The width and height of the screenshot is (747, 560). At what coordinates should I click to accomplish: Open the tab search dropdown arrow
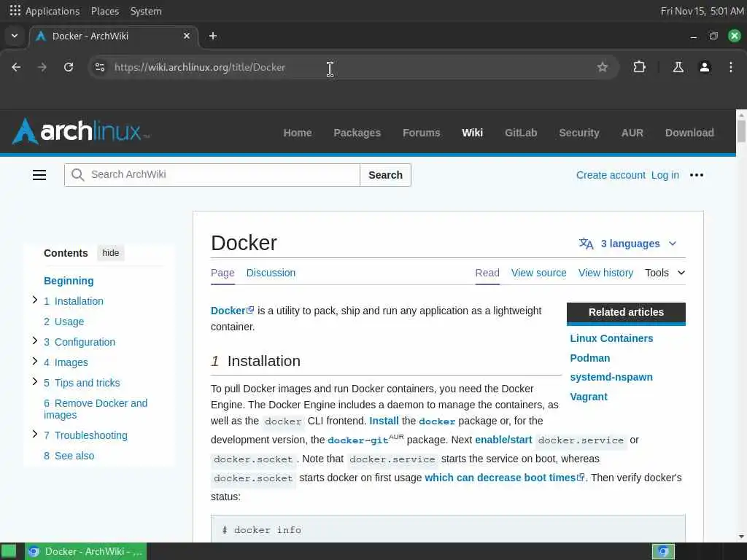point(15,36)
